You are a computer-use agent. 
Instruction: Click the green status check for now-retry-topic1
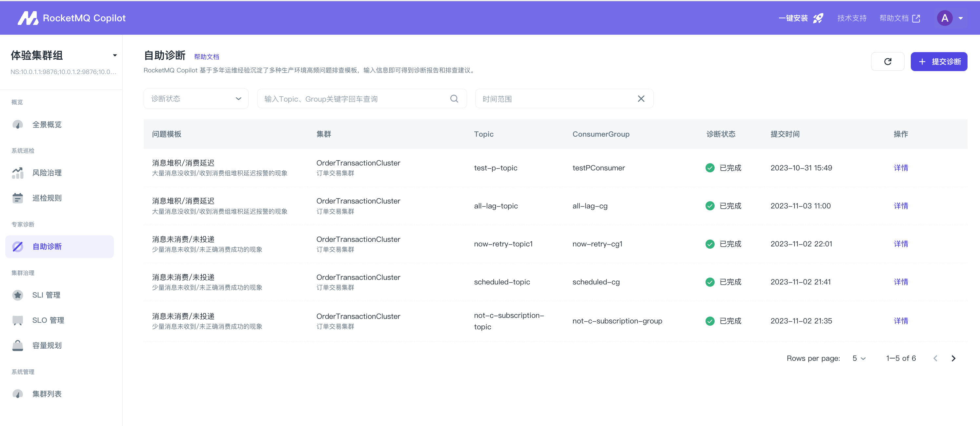(710, 244)
